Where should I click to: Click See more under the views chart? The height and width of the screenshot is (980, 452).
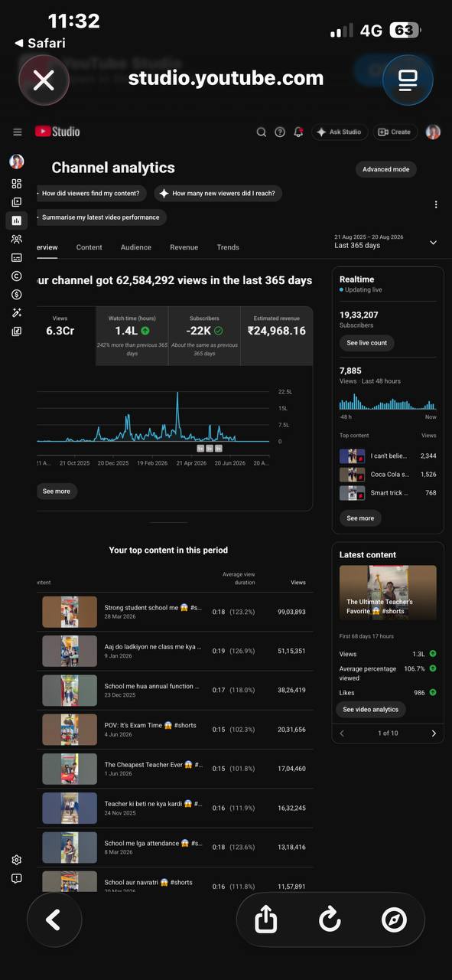pyautogui.click(x=57, y=492)
